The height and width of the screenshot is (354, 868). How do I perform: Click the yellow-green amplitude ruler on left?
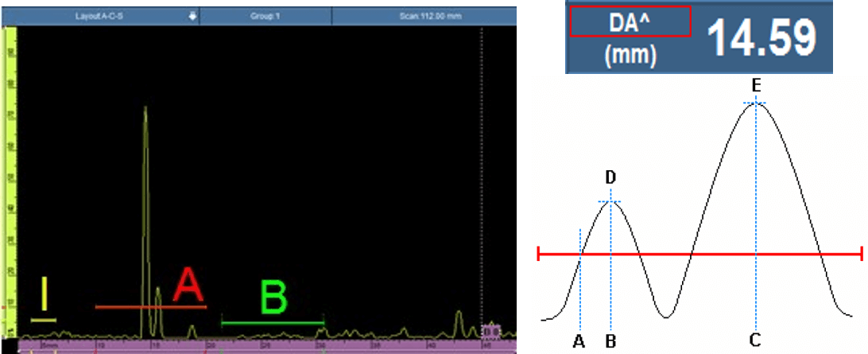point(10,183)
